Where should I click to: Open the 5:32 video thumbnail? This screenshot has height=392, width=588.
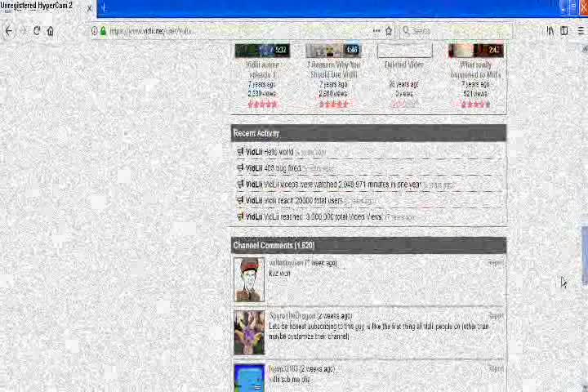[262, 51]
